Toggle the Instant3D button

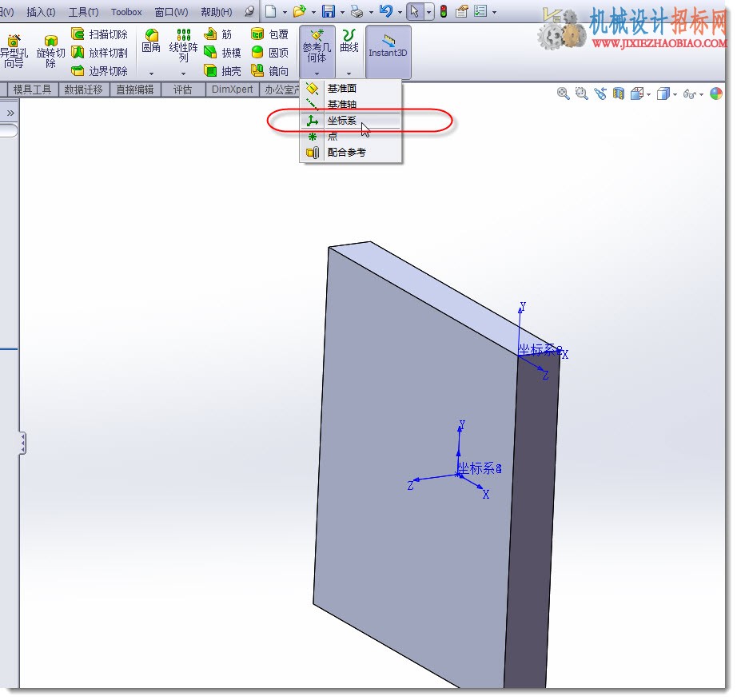388,52
